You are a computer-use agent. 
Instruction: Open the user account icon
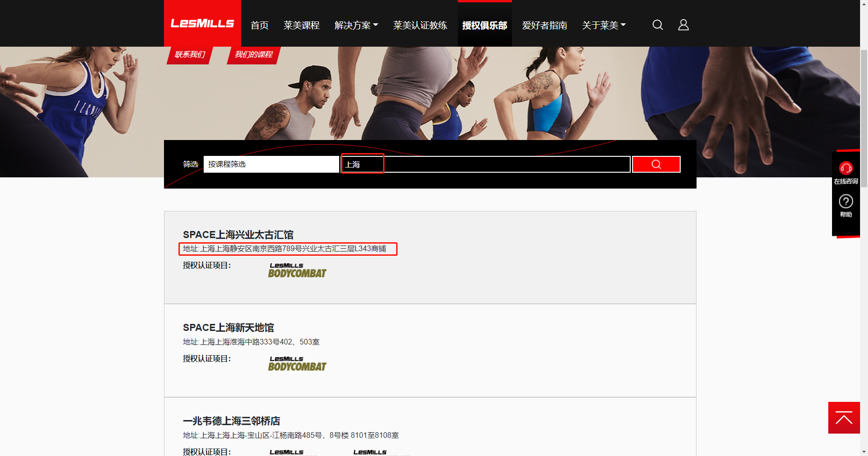(x=683, y=25)
